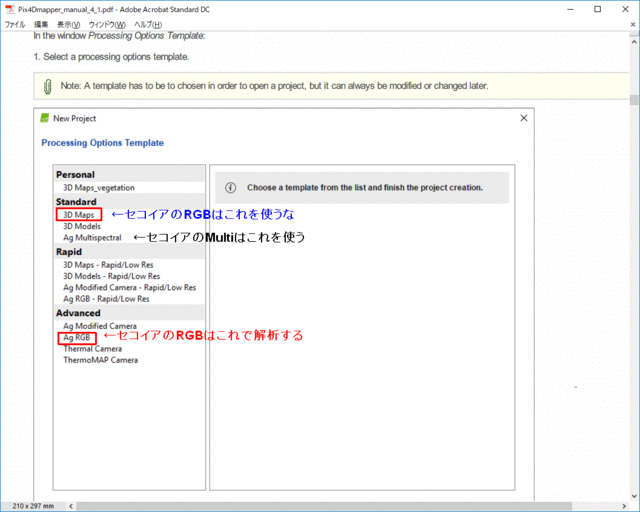Click the Advanced category header
The image size is (640, 512).
click(x=129, y=313)
